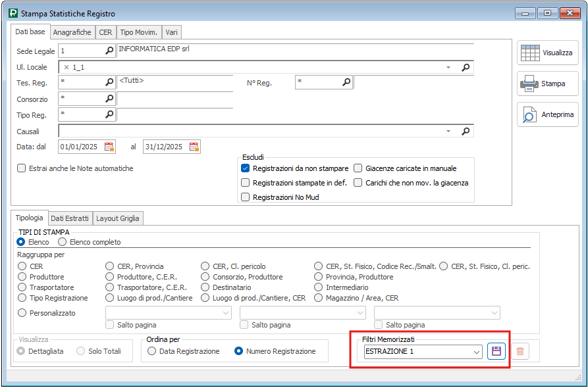This screenshot has height=388, width=588.
Task: Expand the Filtri Memorizzati dropdown
Action: pos(477,352)
